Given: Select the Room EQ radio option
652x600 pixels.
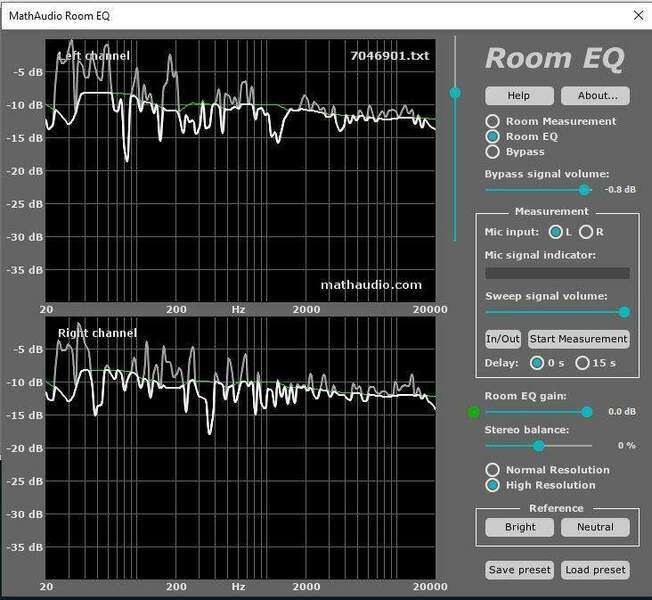Looking at the screenshot, I should pos(492,137).
